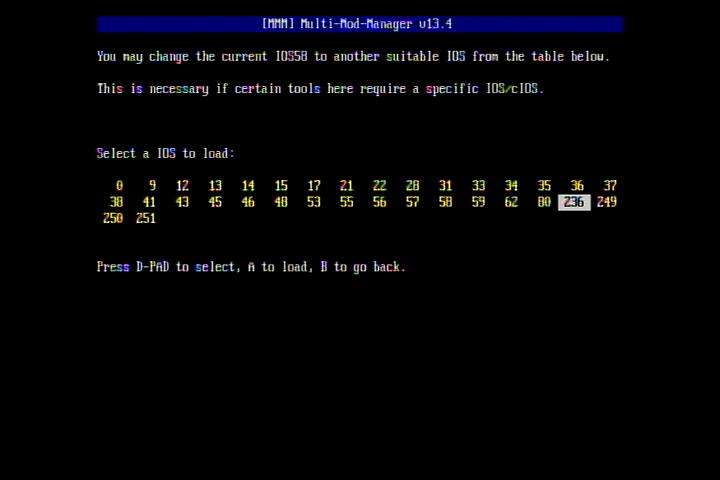Select IOS 0 in the table
Viewport: 720px width, 480px height.
point(119,186)
